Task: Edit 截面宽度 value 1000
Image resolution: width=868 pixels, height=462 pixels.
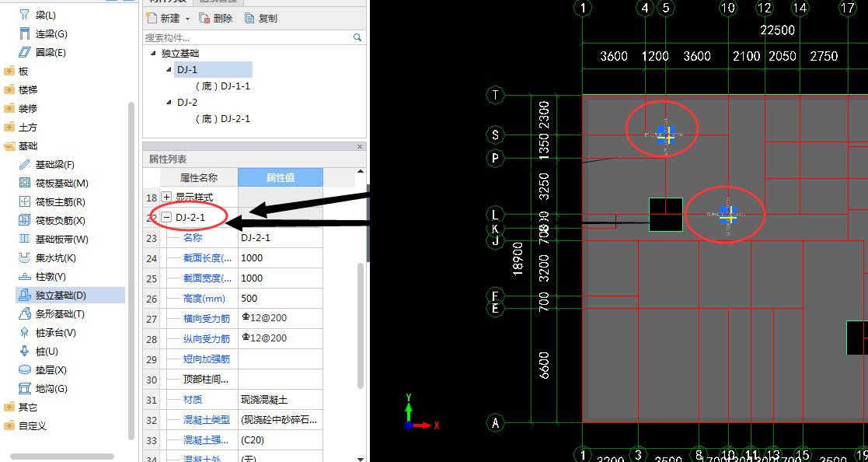Action: click(281, 278)
